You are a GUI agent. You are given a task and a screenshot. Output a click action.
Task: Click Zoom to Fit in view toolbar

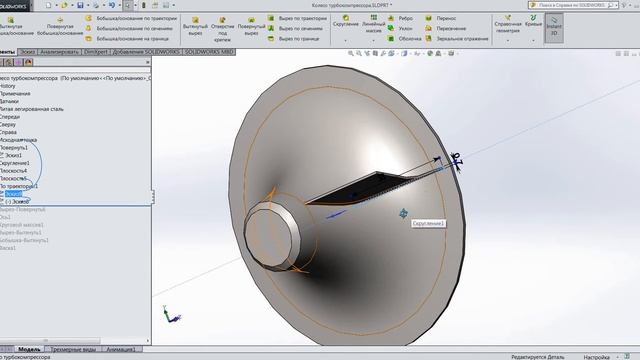coord(351,53)
